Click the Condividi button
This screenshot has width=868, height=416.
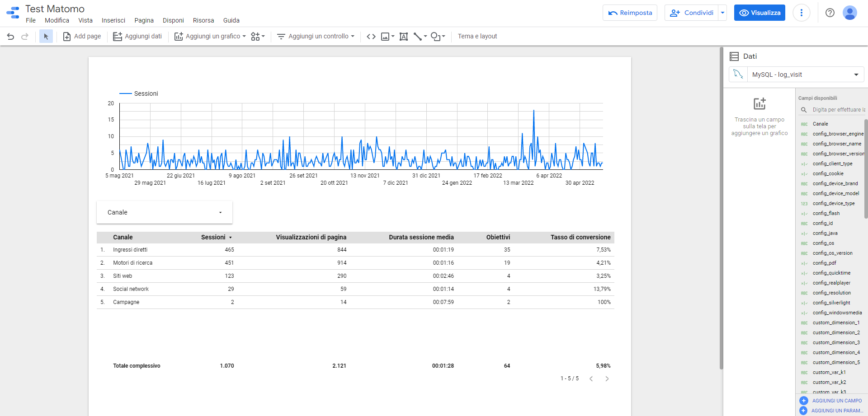point(692,13)
